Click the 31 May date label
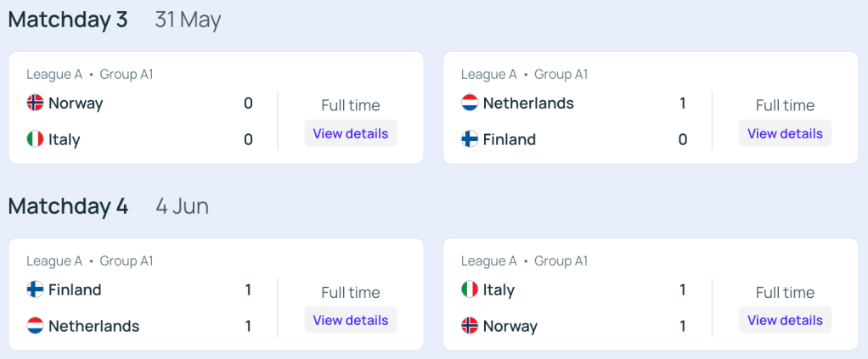868x359 pixels. pos(188,20)
